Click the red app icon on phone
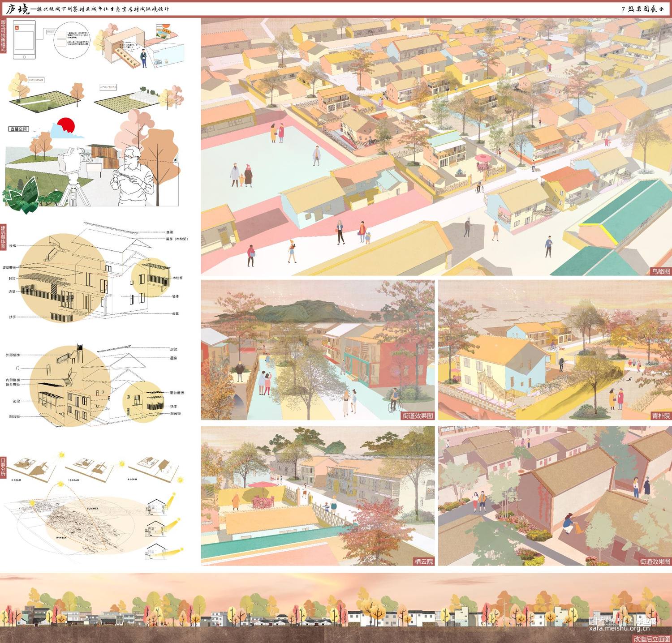This screenshot has width=672, height=643. [17, 28]
